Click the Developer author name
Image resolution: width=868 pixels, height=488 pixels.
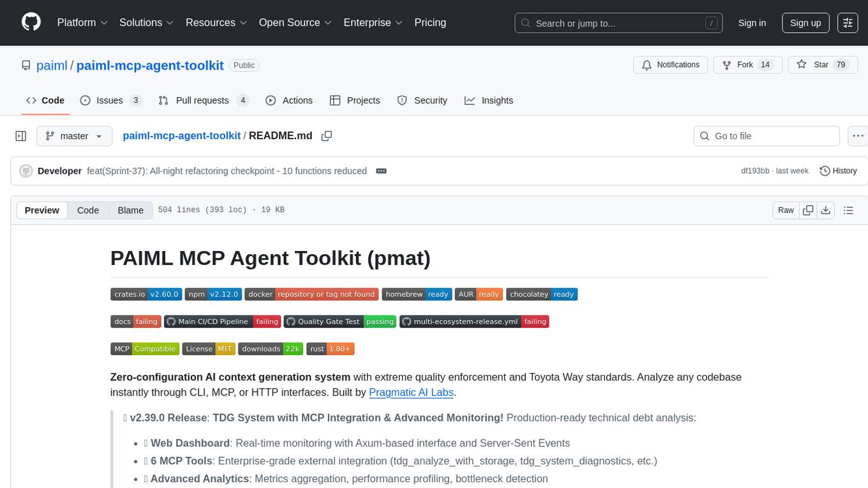pyautogui.click(x=59, y=171)
